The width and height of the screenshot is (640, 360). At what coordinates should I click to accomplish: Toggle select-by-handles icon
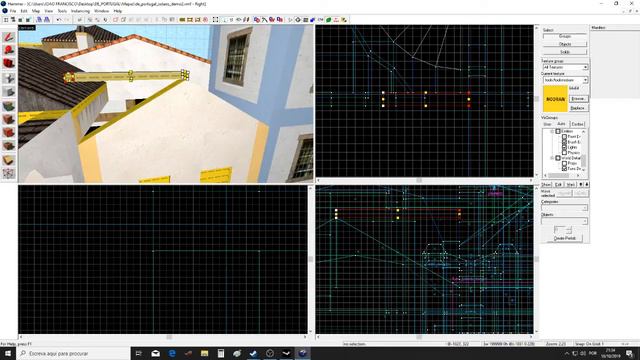coord(216,20)
